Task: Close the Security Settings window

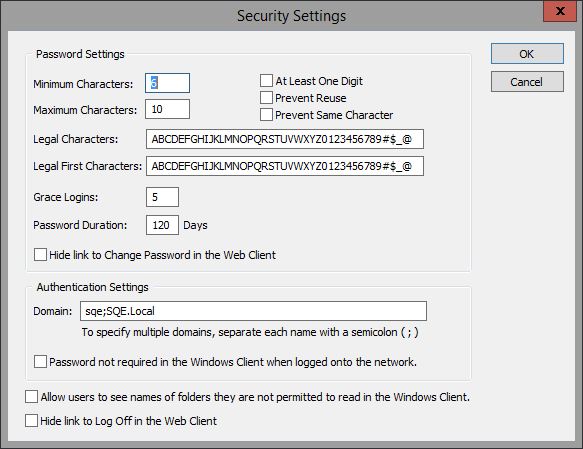Action: click(560, 11)
